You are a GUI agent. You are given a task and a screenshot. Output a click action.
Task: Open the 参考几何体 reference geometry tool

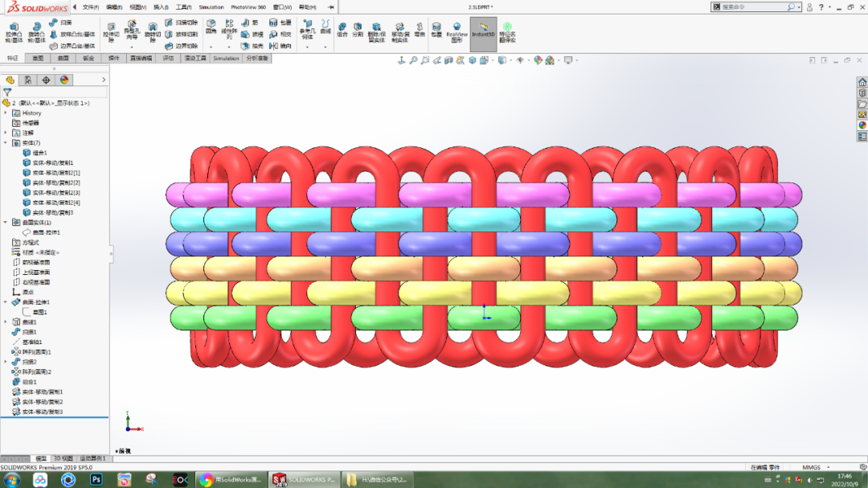point(307,30)
